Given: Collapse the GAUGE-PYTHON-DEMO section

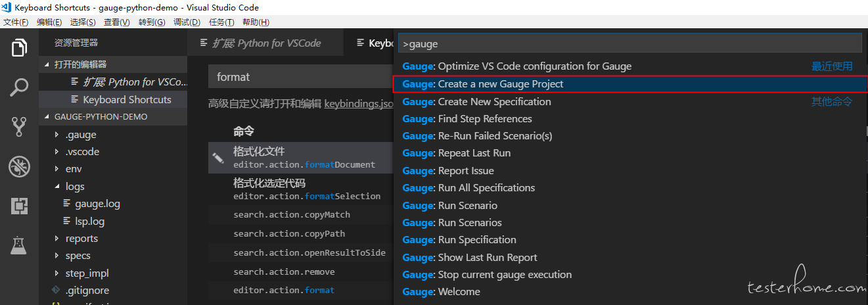Looking at the screenshot, I should (113, 116).
